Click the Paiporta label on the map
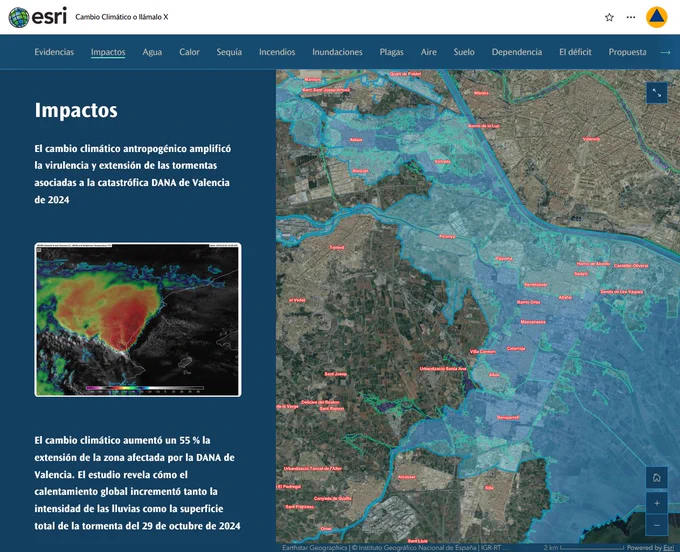 [x=504, y=258]
